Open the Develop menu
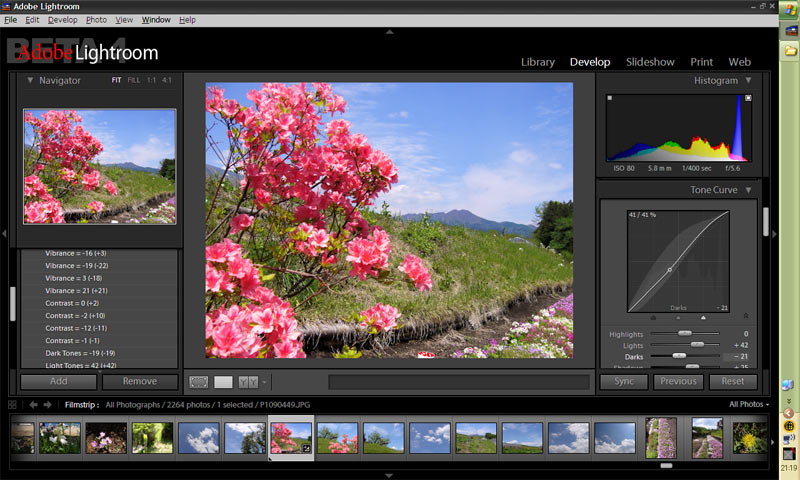 (x=63, y=20)
